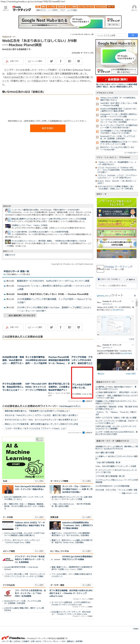This screenshot has height=644, width=140.
Task: Select メルマガ登録 sub-navigation item
Action: pos(72,10)
